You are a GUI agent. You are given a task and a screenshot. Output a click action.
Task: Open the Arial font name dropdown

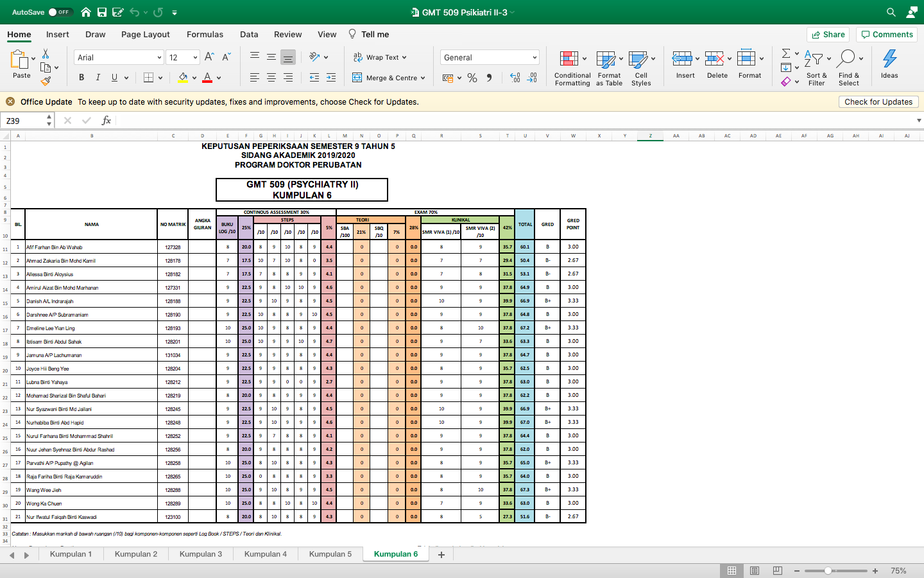(159, 57)
